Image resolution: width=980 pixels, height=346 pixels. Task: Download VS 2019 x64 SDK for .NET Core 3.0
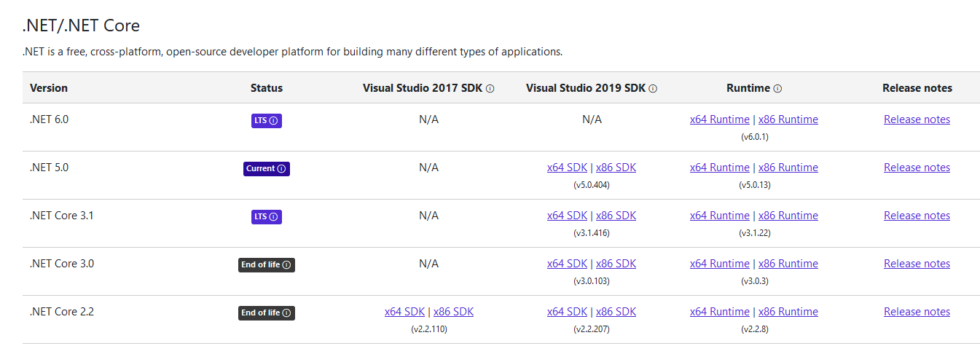click(567, 264)
